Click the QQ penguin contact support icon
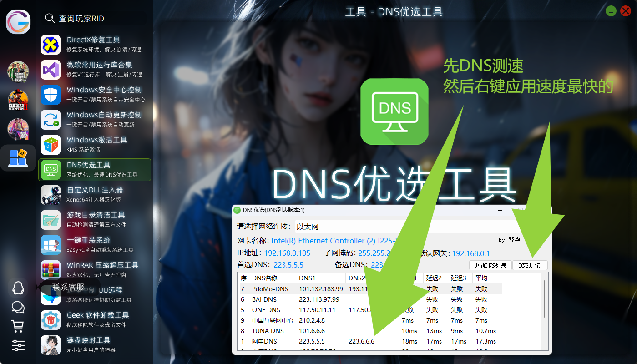Screen dimensions: 637x364 [18, 288]
